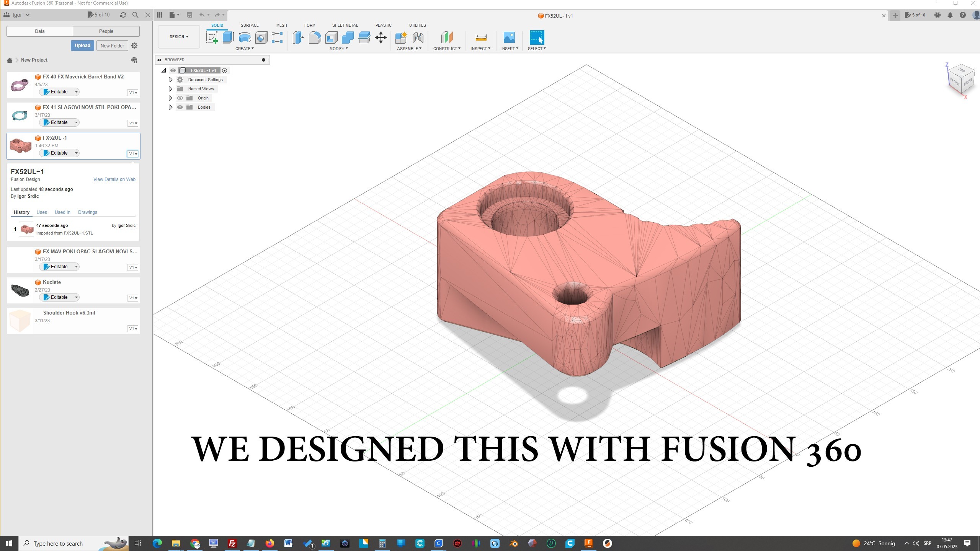Expand the Document Settings node
This screenshot has width=980, height=551.
170,80
